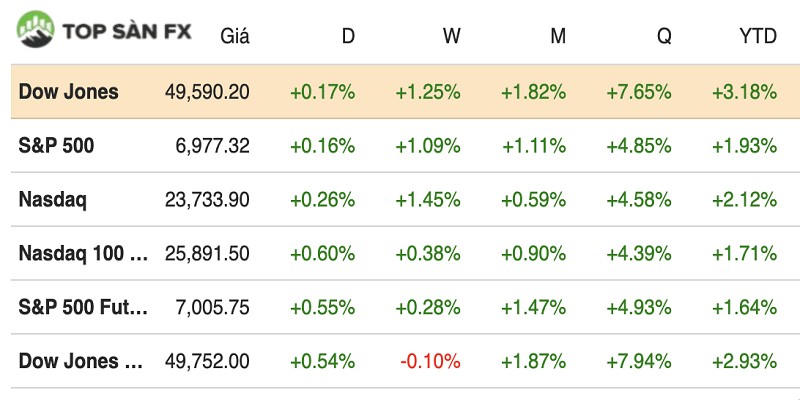Click the S&P 500 price 6,977.32
The width and height of the screenshot is (800, 400).
click(x=212, y=146)
